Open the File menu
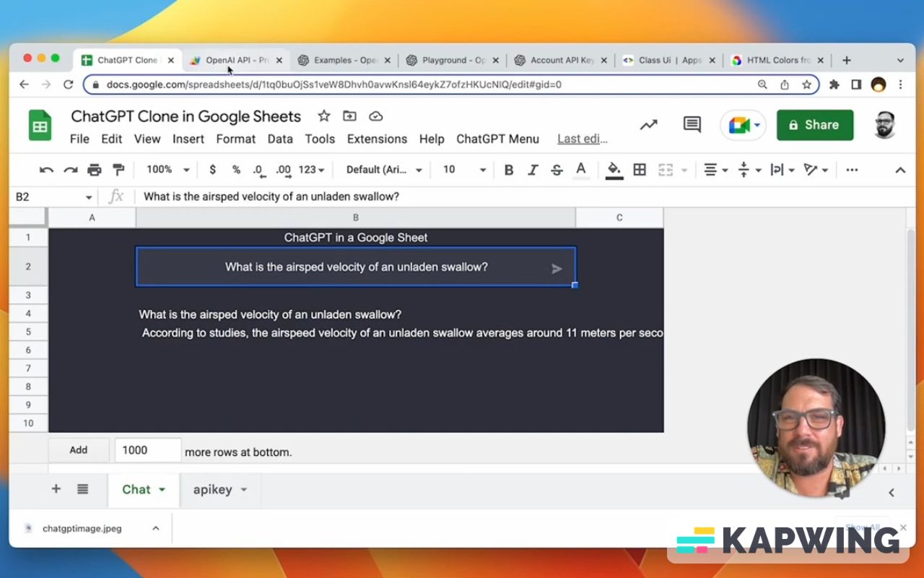 79,139
